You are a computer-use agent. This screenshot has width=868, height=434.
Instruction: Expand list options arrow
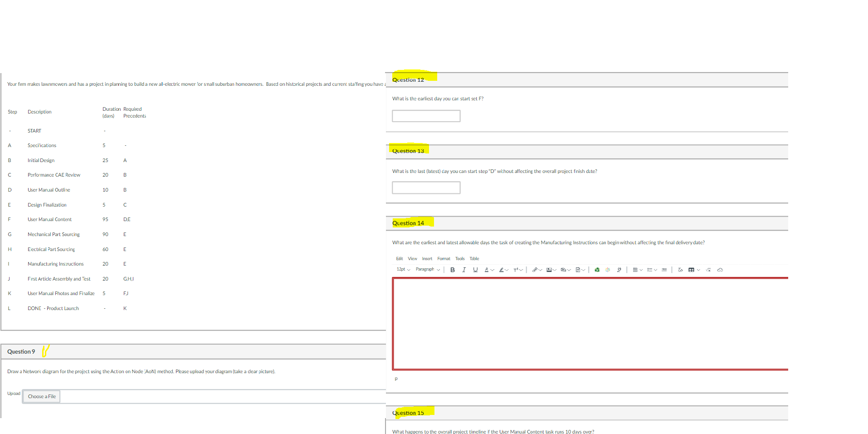[x=656, y=270]
